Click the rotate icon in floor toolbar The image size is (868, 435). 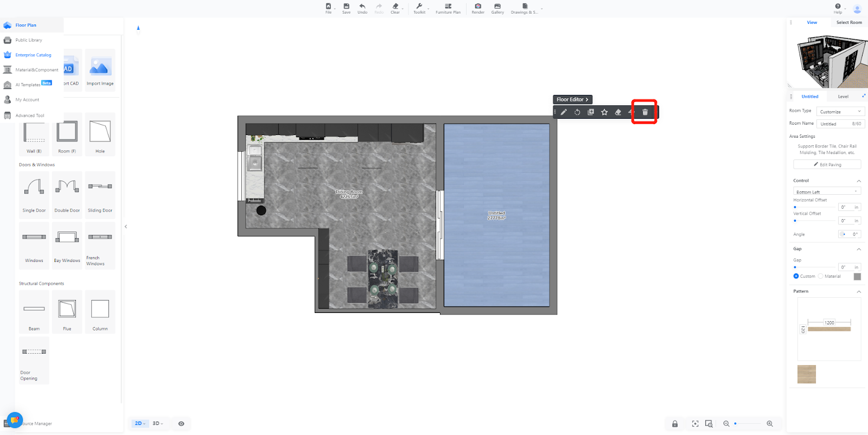pyautogui.click(x=577, y=112)
